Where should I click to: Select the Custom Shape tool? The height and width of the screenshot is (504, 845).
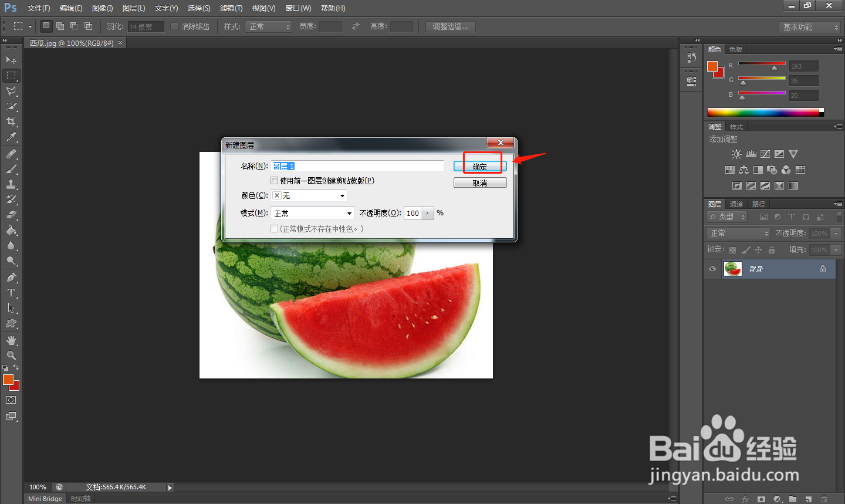pos(11,323)
